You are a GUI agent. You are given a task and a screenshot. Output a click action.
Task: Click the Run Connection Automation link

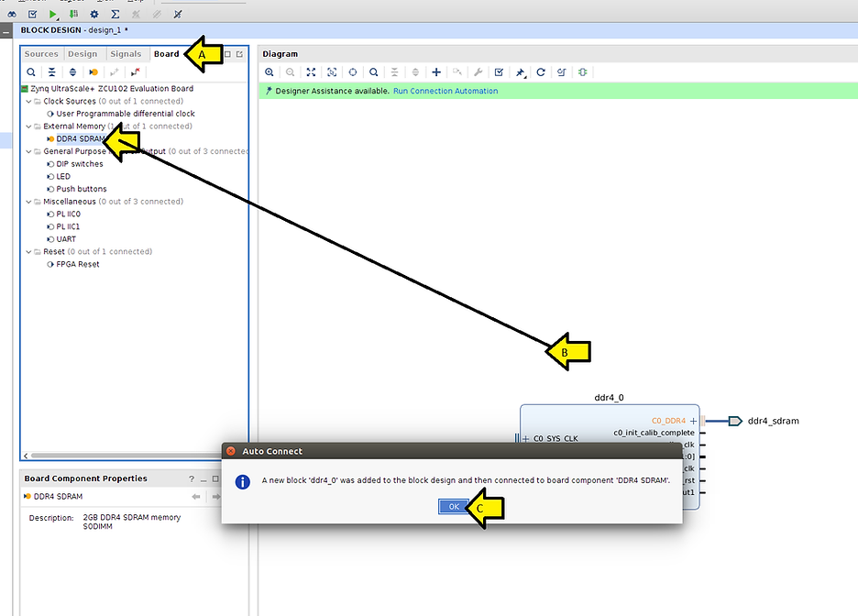445,91
